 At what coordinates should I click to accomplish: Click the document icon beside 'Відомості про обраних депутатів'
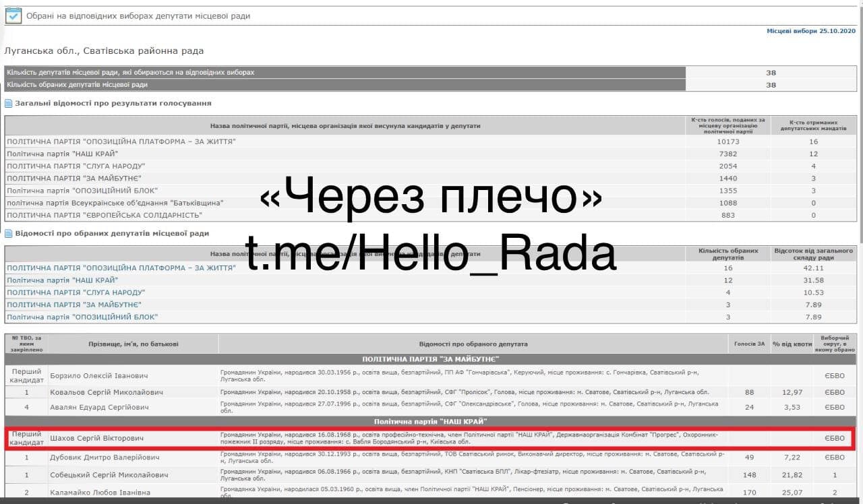[9, 234]
